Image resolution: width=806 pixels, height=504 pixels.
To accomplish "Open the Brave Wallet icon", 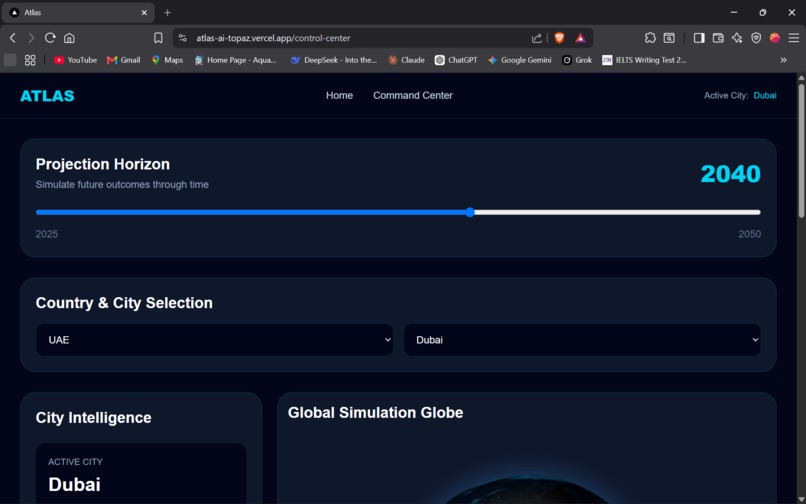I will [718, 38].
